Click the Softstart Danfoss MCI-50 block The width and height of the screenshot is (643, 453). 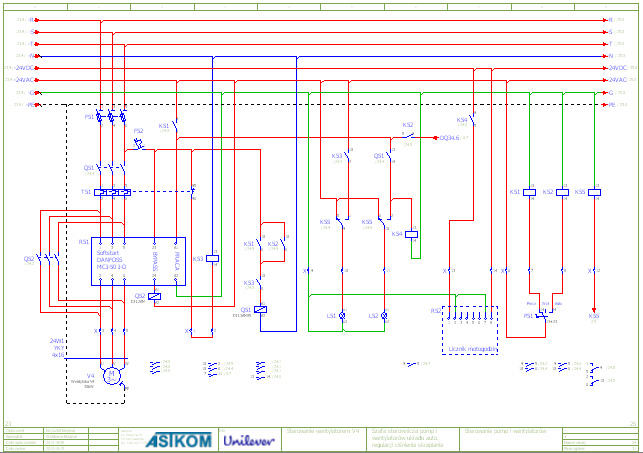[x=138, y=260]
